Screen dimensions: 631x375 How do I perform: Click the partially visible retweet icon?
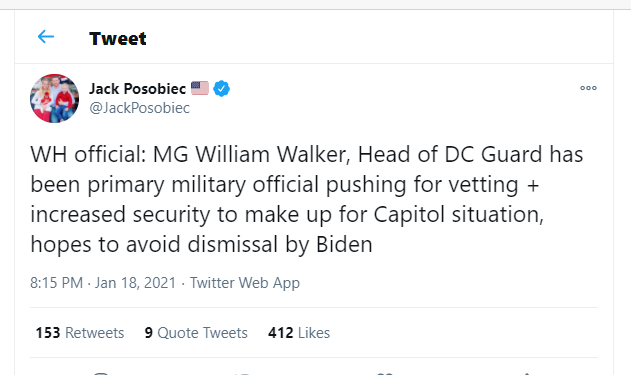coord(242,373)
